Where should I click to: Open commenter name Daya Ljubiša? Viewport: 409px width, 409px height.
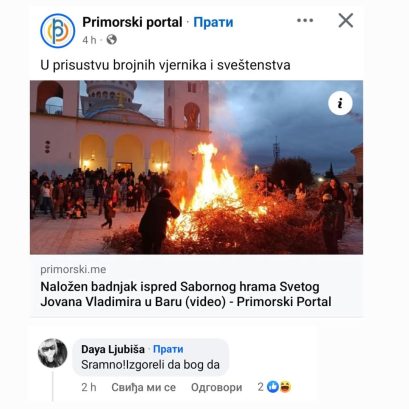point(113,349)
